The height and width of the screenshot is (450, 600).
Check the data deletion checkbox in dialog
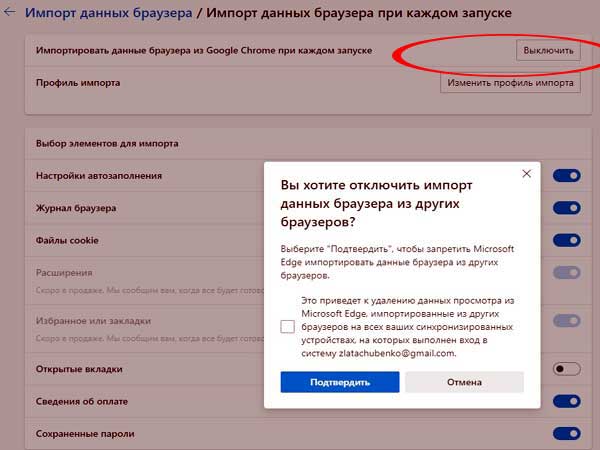tap(287, 327)
